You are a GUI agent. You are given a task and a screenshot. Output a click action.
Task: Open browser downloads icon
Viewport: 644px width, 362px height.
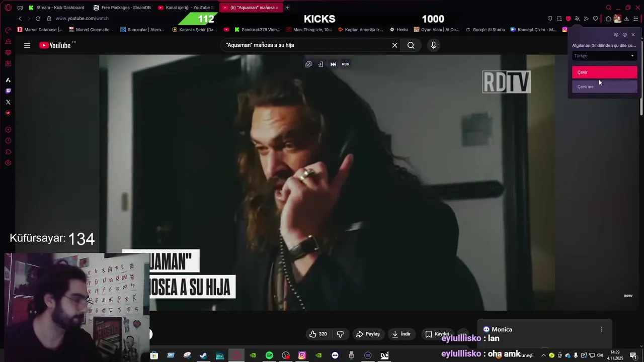(x=626, y=19)
